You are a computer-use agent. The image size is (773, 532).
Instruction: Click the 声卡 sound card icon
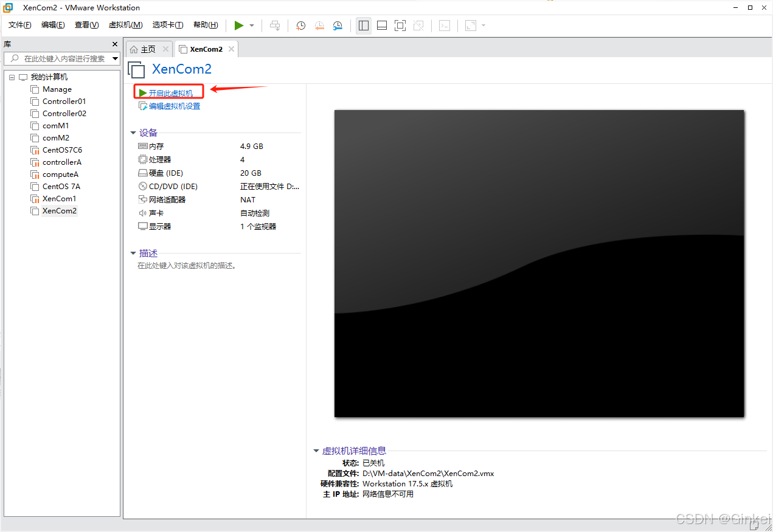click(x=143, y=213)
